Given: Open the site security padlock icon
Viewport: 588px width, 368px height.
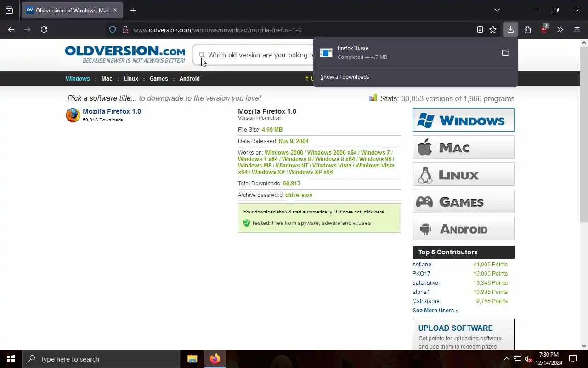Looking at the screenshot, I should [125, 29].
